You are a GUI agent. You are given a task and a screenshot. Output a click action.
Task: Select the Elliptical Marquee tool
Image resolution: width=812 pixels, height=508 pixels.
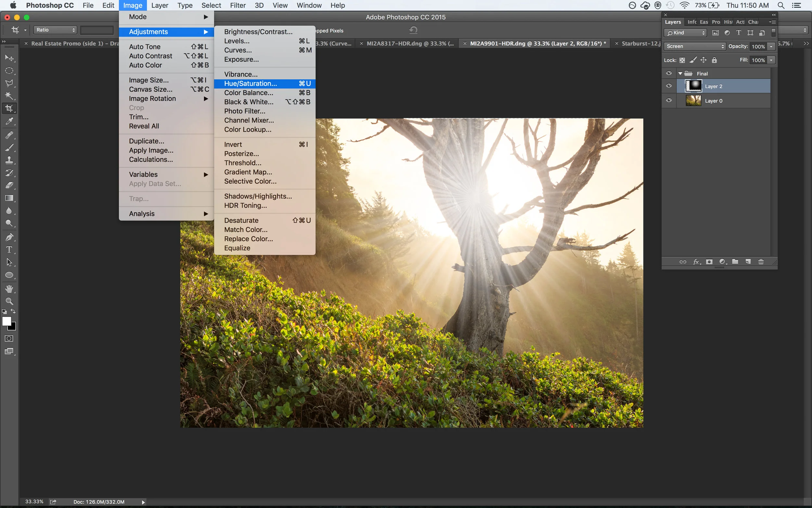coord(9,71)
